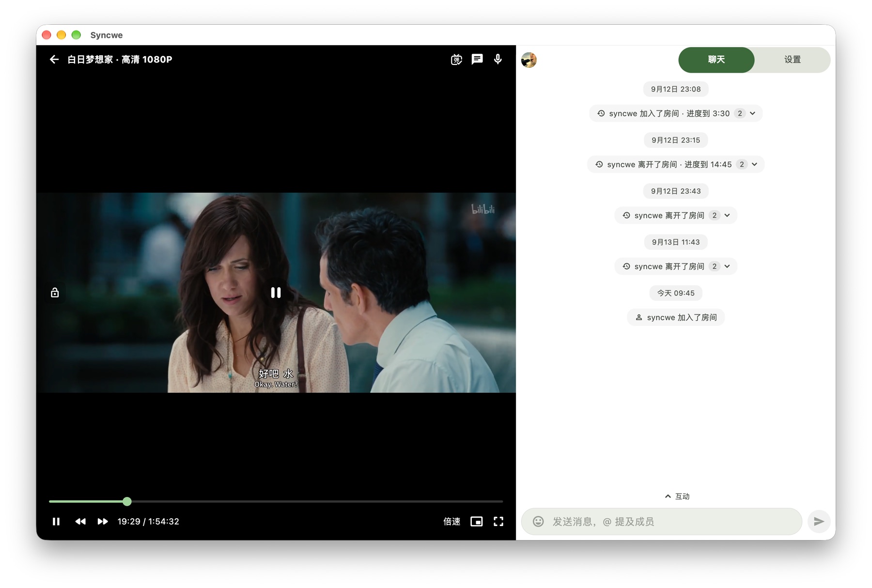Expand the 11:43 syncwe 离开了房间 chevron
This screenshot has width=872, height=588.
(727, 266)
